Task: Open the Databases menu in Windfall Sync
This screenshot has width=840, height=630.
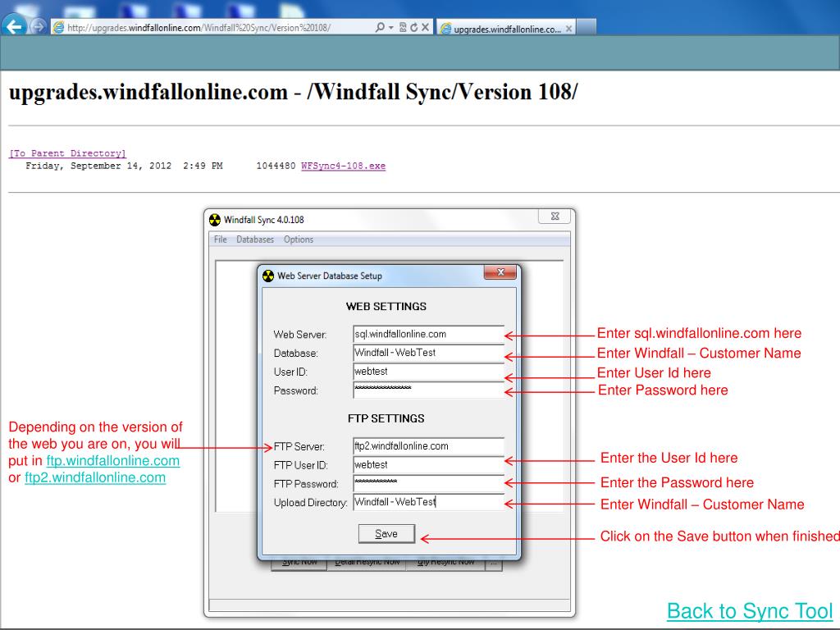Action: pyautogui.click(x=255, y=240)
